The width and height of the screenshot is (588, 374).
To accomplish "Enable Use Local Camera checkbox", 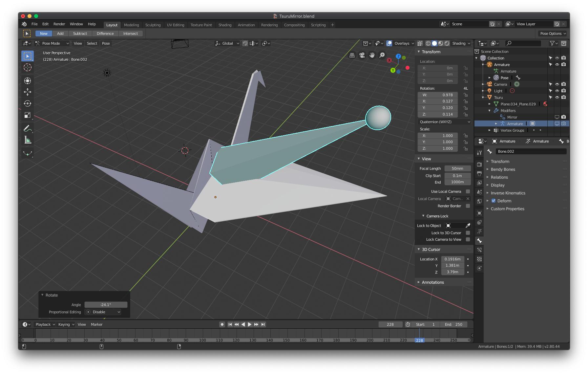I will pos(468,191).
